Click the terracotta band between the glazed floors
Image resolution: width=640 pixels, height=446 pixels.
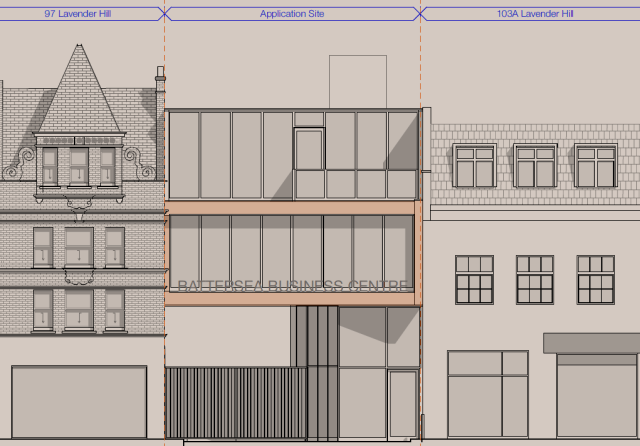click(290, 207)
